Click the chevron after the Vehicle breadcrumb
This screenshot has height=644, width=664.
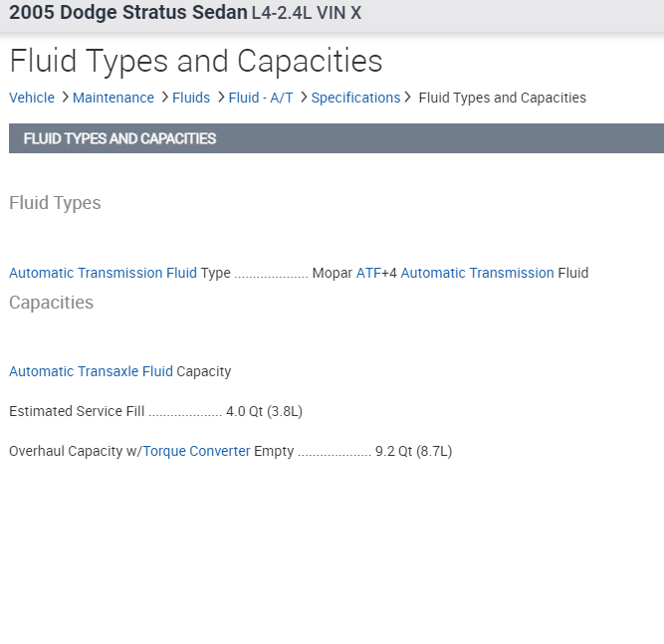tap(65, 98)
